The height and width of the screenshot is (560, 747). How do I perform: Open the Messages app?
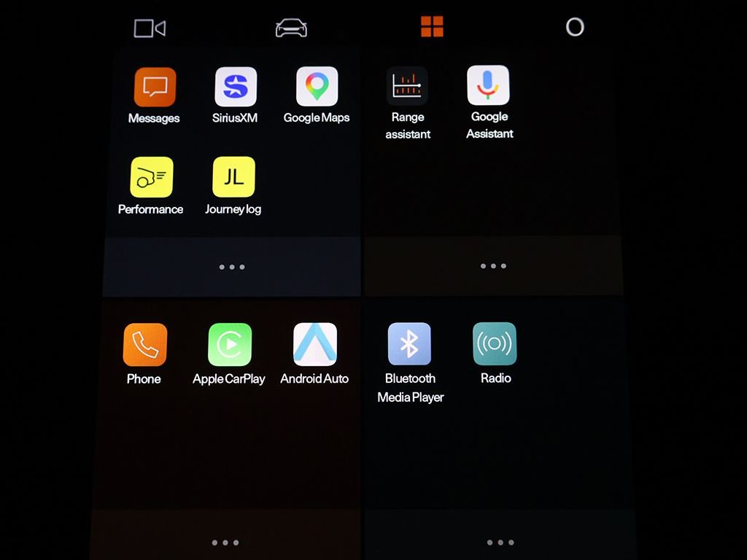point(155,87)
